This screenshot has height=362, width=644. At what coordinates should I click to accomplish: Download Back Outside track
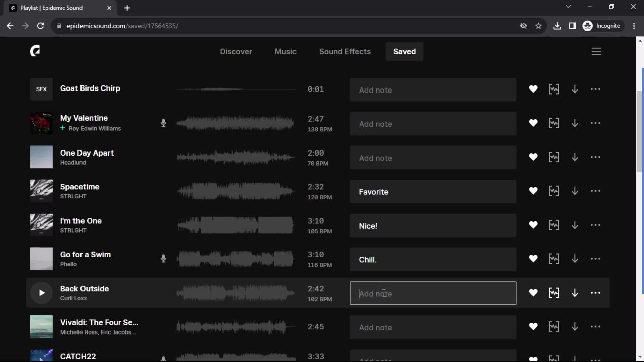tap(575, 293)
